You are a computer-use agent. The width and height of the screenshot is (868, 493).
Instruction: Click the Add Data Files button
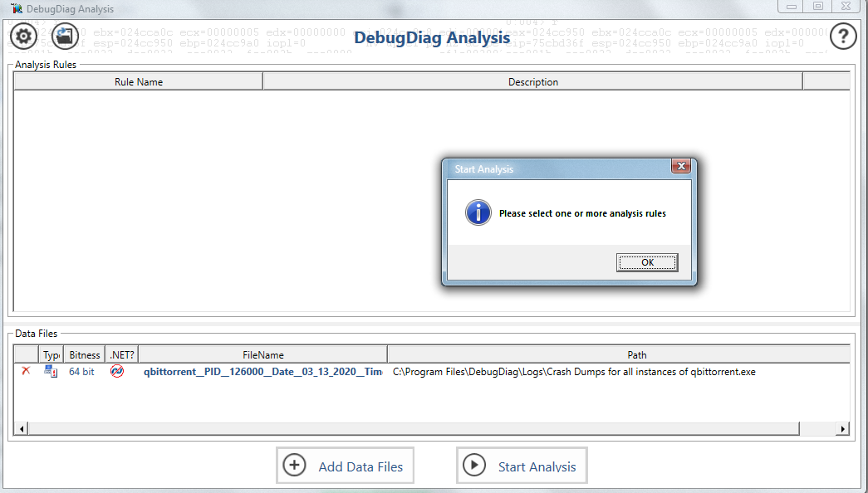pyautogui.click(x=345, y=466)
